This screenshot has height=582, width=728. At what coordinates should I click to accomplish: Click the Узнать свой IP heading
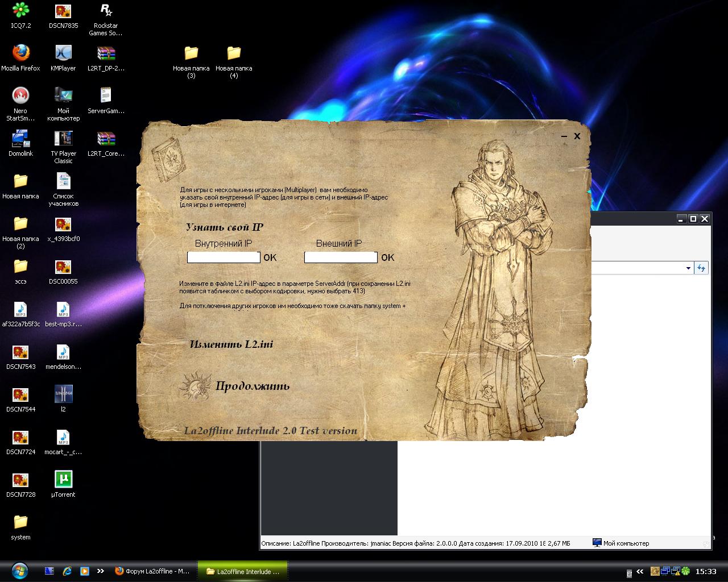tap(224, 227)
